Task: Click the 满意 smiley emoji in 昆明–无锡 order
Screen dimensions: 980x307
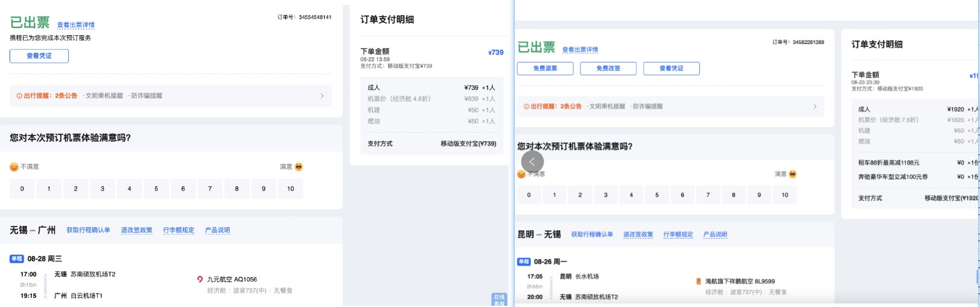Action: pyautogui.click(x=793, y=174)
